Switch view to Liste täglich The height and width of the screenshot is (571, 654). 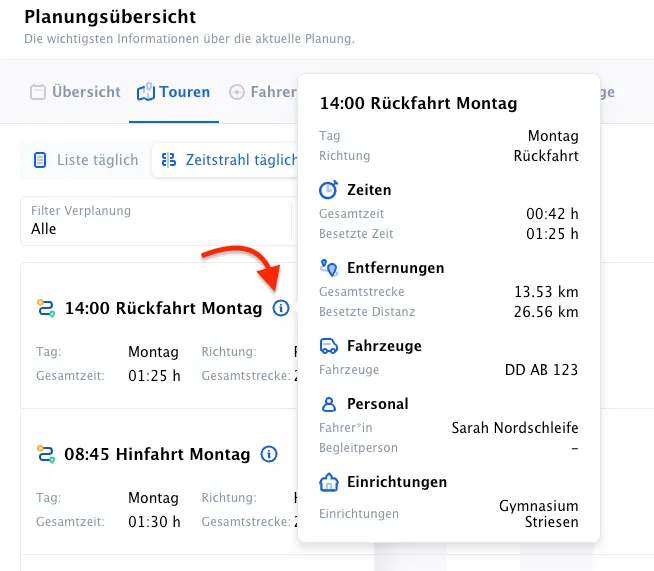click(86, 160)
